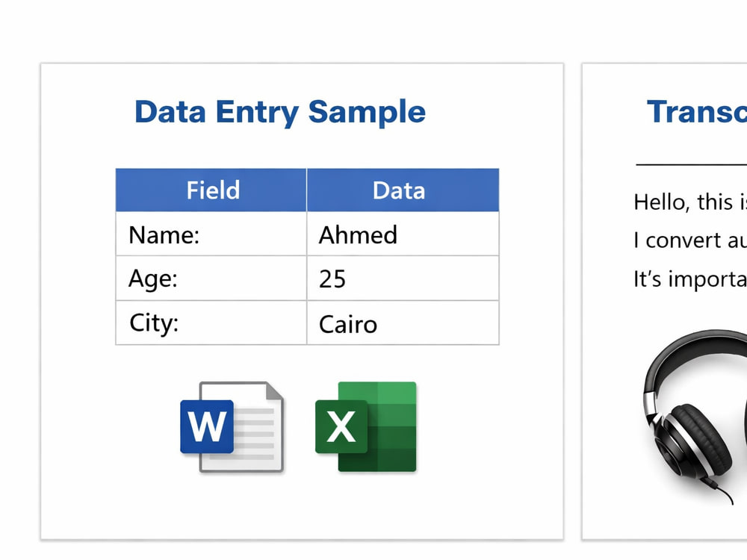Click the Transcription card heading

click(696, 112)
